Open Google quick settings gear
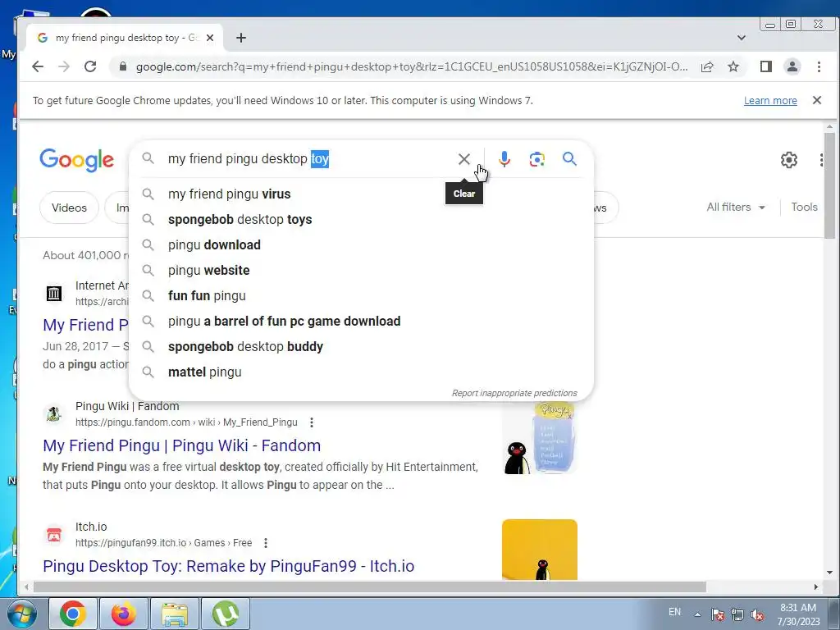This screenshot has height=630, width=840. 788,160
